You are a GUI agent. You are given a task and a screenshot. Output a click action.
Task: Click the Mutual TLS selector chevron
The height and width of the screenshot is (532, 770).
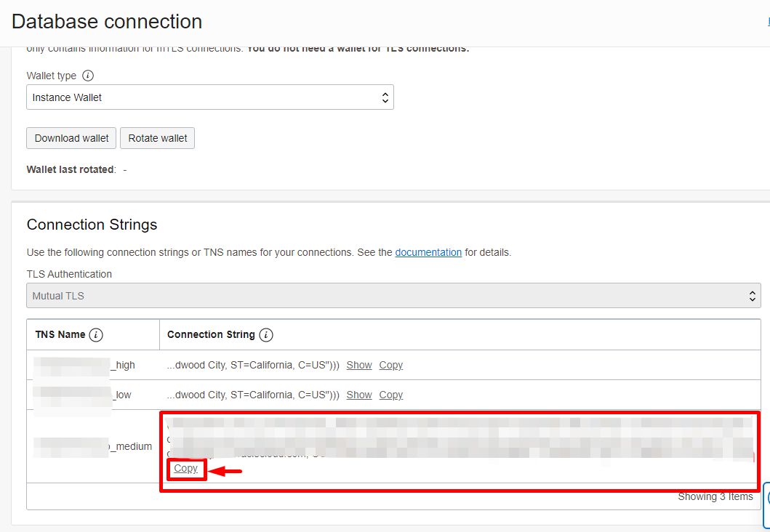(753, 295)
